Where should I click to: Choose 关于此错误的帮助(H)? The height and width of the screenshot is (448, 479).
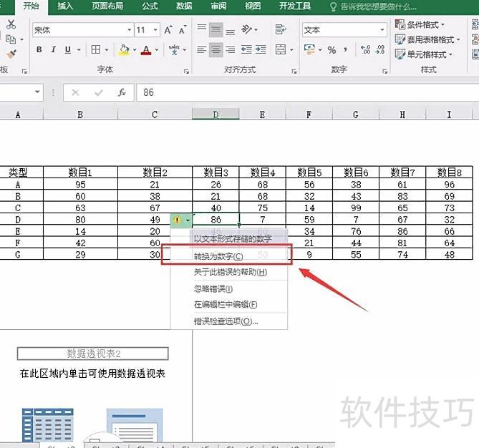pyautogui.click(x=228, y=272)
